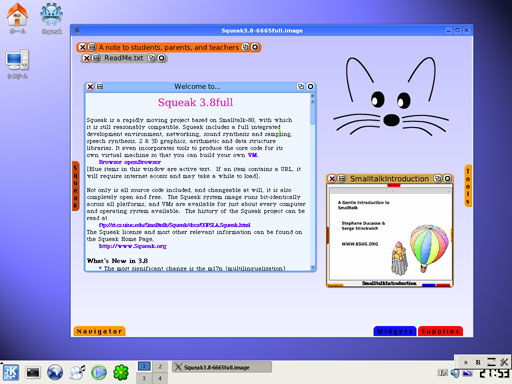Viewport: 512px width, 384px height.
Task: Expand the ReadMe.txt window to full size
Action: click(x=152, y=58)
